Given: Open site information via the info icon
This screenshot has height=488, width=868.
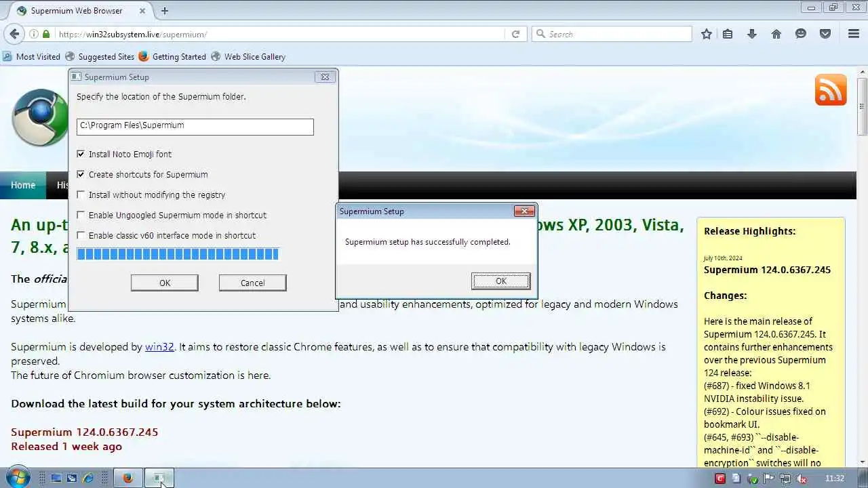Looking at the screenshot, I should pyautogui.click(x=33, y=34).
